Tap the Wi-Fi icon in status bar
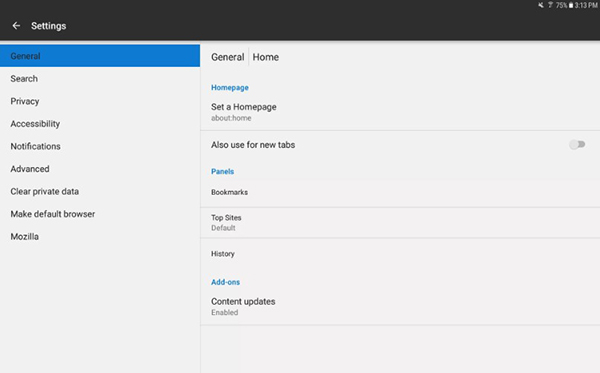The image size is (600, 373). pos(550,5)
